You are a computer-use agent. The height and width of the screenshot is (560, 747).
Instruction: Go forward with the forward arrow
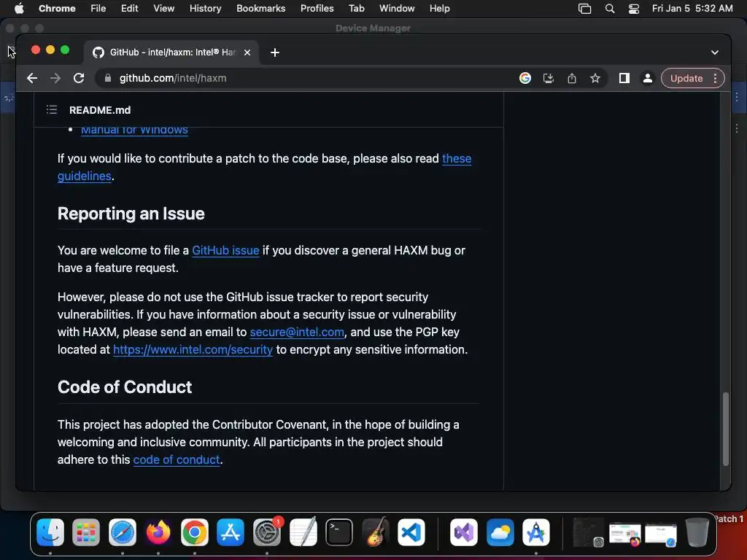[x=55, y=78]
